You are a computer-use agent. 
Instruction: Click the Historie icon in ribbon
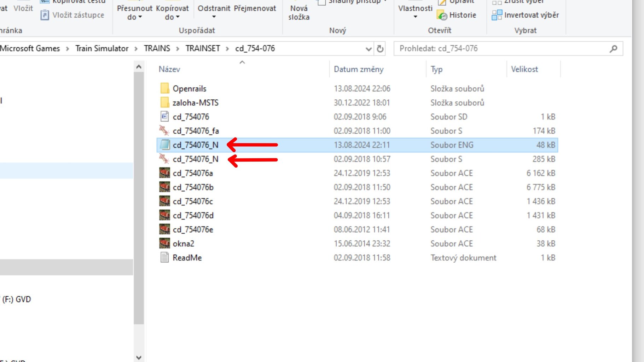[x=442, y=15]
